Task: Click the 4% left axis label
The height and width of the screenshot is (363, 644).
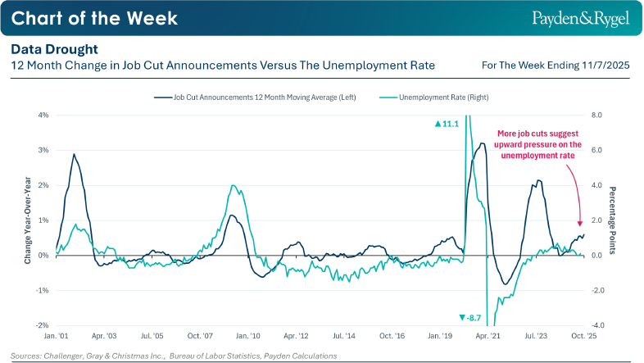Action: tap(43, 116)
